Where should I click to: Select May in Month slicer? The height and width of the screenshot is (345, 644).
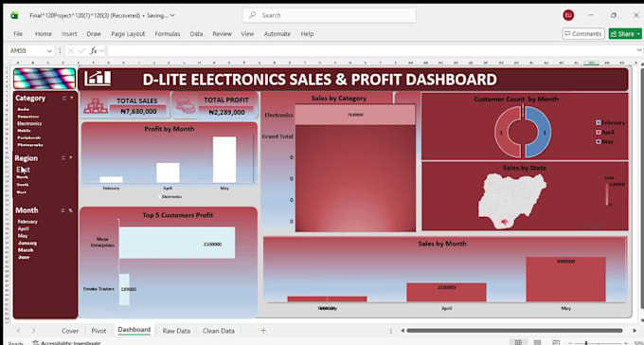point(23,236)
